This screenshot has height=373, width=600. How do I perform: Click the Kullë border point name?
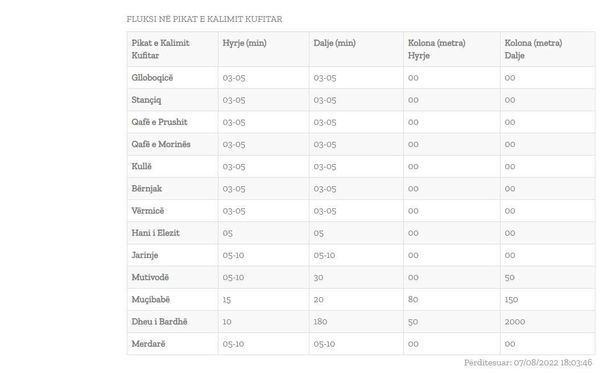coord(142,166)
